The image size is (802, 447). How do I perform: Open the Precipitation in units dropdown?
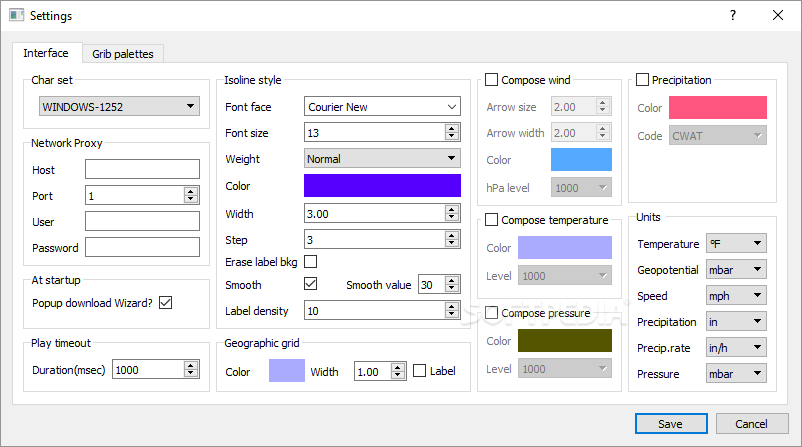click(x=736, y=321)
